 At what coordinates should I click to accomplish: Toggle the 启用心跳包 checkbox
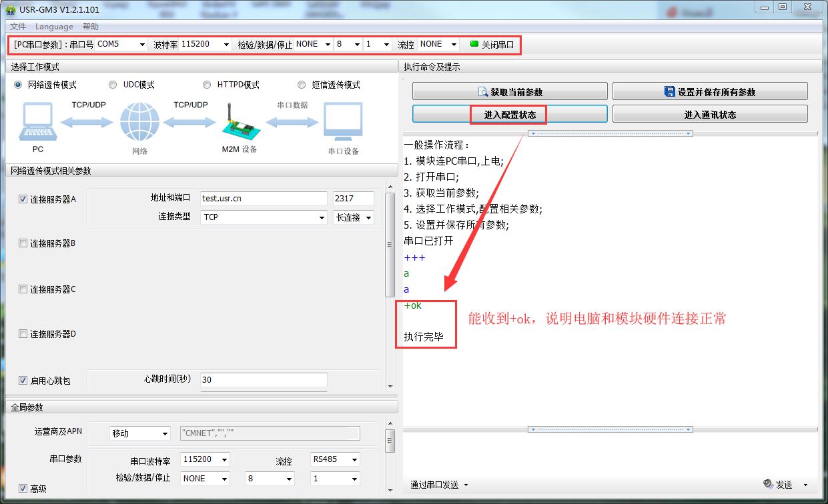point(23,380)
